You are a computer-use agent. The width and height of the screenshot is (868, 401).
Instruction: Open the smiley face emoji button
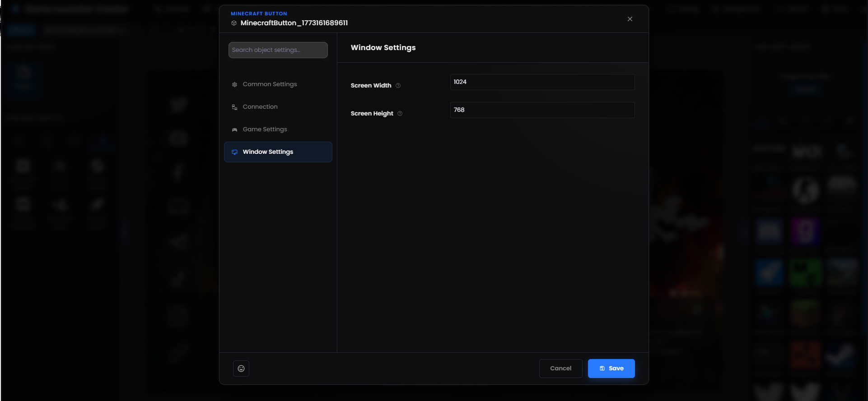point(241,369)
